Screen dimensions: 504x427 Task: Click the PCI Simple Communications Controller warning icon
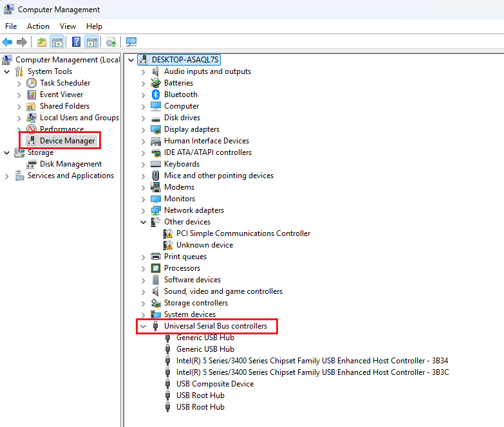pos(168,233)
